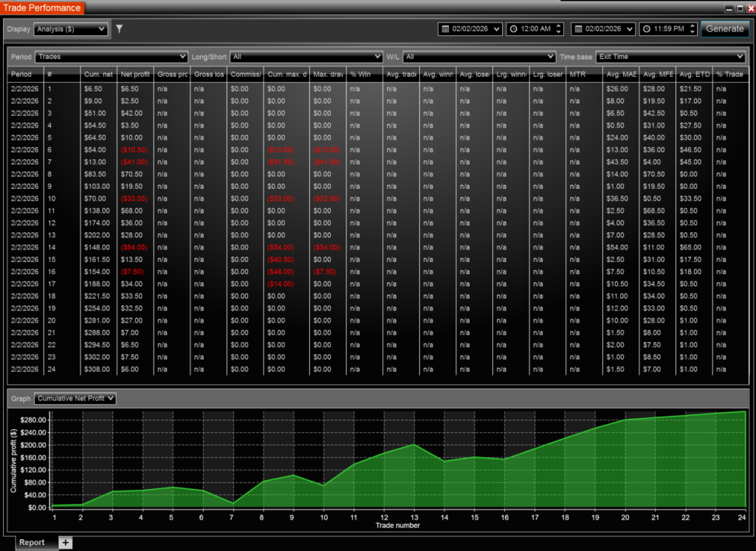The width and height of the screenshot is (756, 551).
Task: Adjust the 11:59 PM end time stepper
Action: 692,29
